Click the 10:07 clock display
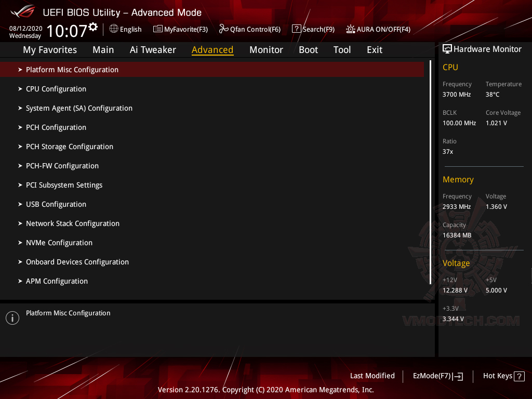 click(x=67, y=31)
